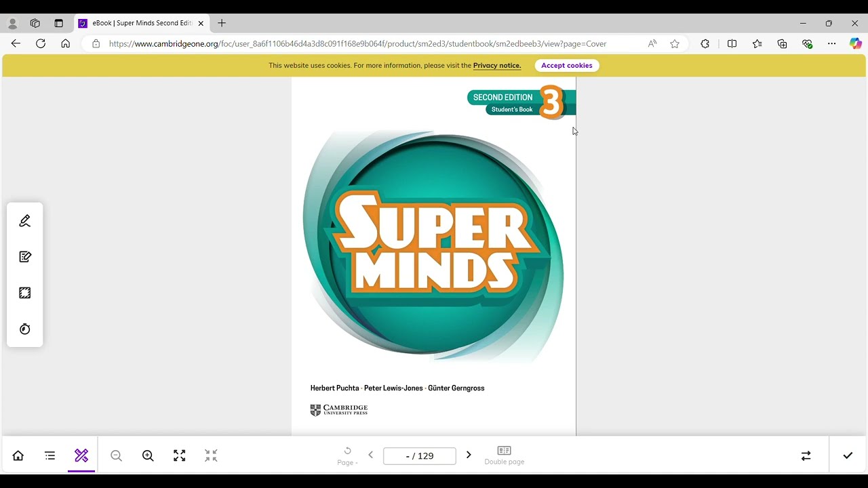Open the Privacy notice link

497,66
